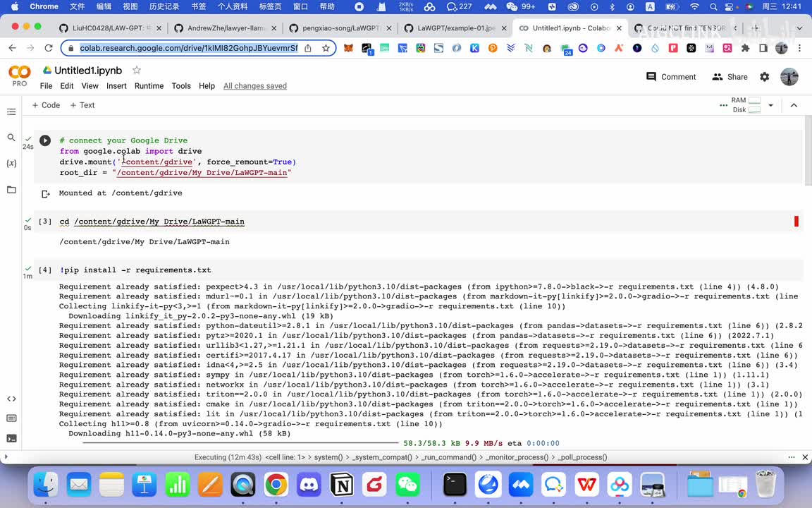Open the terminal panel icon

(x=11, y=438)
